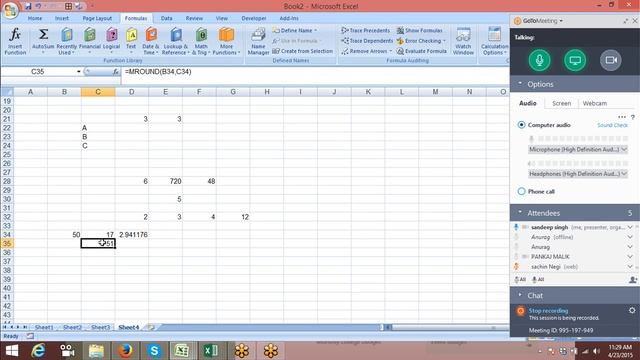This screenshot has height=360, width=640.
Task: Toggle GoToMeeting webcam button
Action: (611, 60)
